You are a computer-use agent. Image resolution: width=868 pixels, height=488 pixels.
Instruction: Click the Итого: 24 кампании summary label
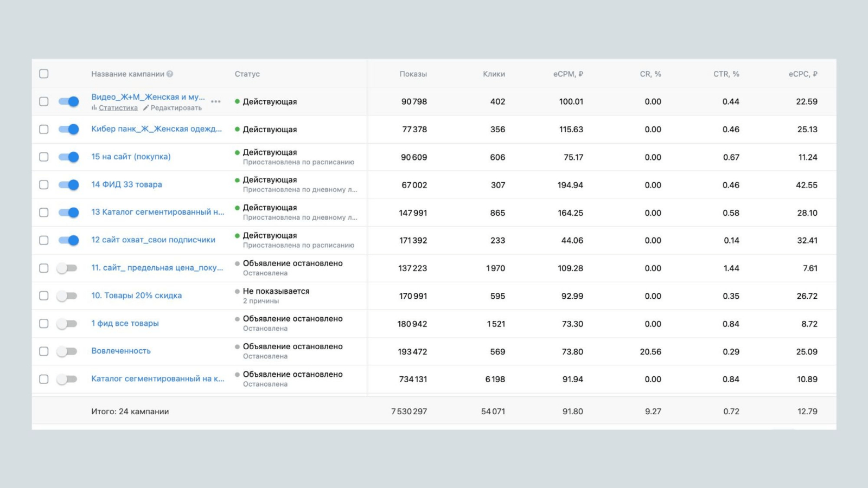(x=130, y=412)
